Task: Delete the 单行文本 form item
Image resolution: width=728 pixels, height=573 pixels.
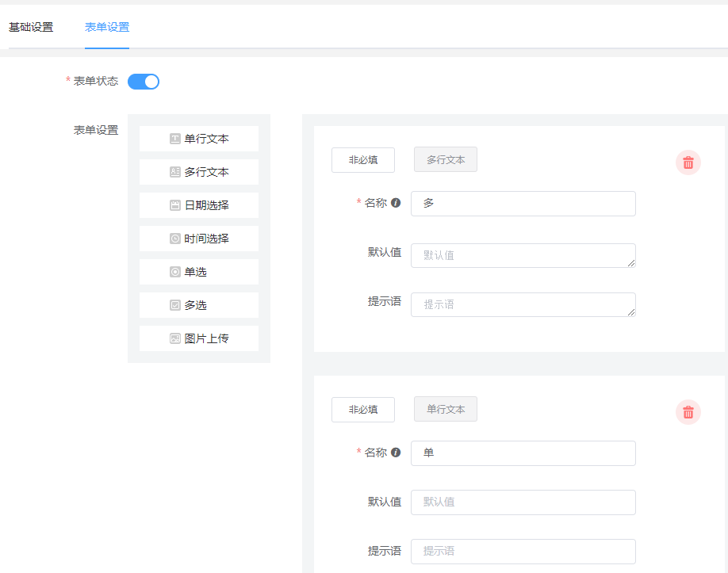Action: tap(688, 412)
